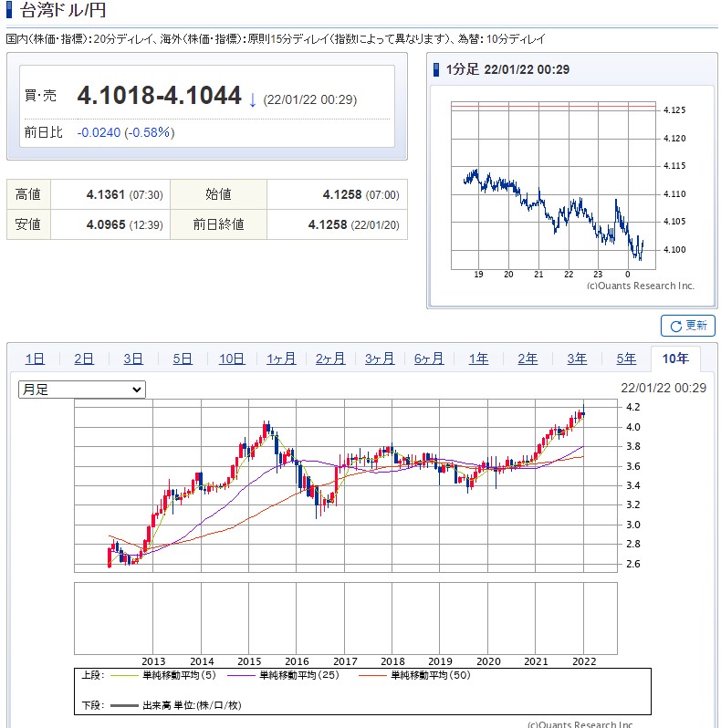
Task: Open the 月足 chart interval dropdown
Action: click(82, 390)
